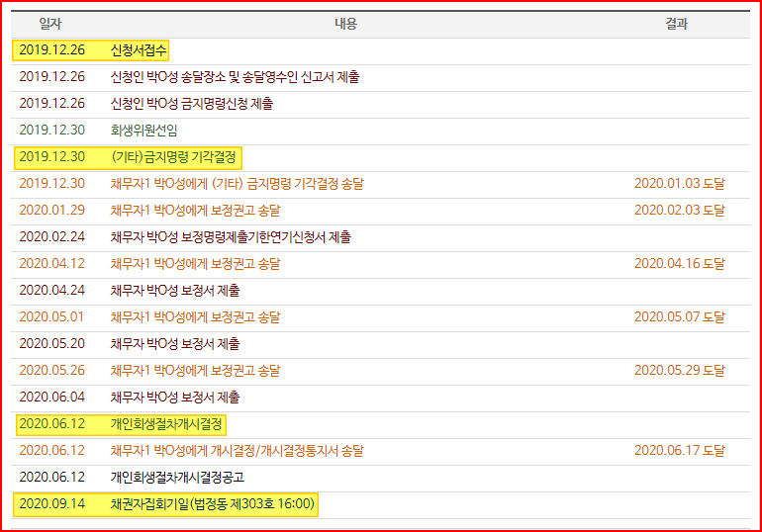
Task: Select the 개인회생절차개시결정공고 entry
Action: 177,478
